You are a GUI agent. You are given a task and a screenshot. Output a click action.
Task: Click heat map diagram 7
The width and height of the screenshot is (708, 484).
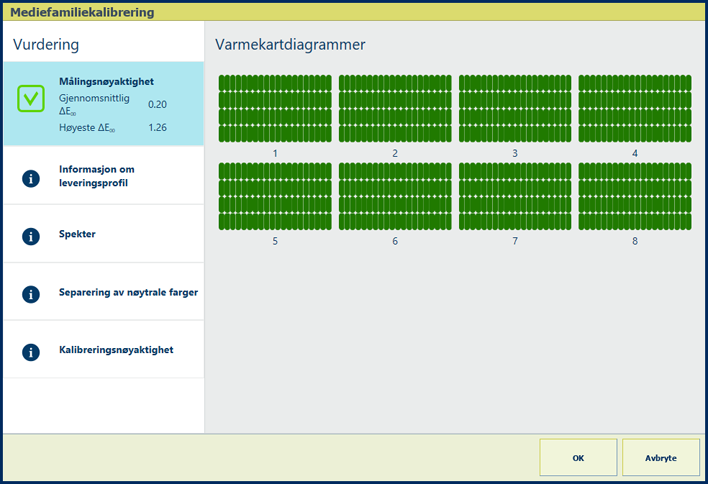tap(515, 196)
